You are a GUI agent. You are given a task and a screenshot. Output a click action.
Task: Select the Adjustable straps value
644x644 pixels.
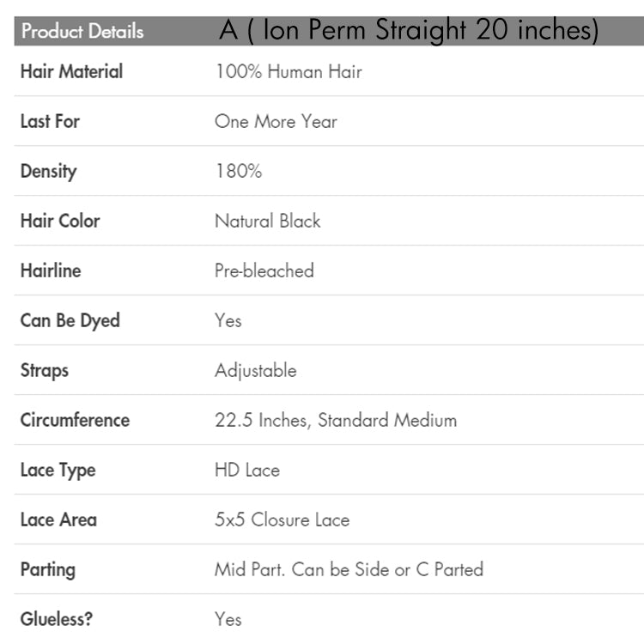(x=255, y=370)
